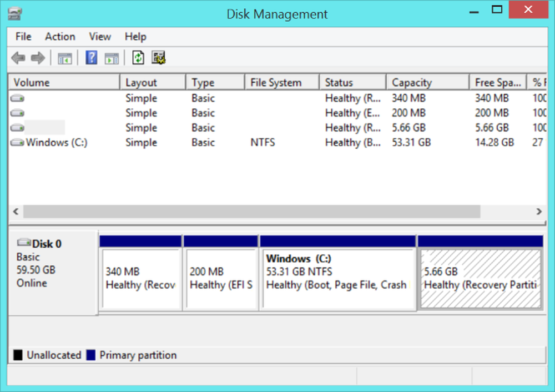
Task: Select the drive icon in the 340 MB volume row
Action: click(17, 98)
